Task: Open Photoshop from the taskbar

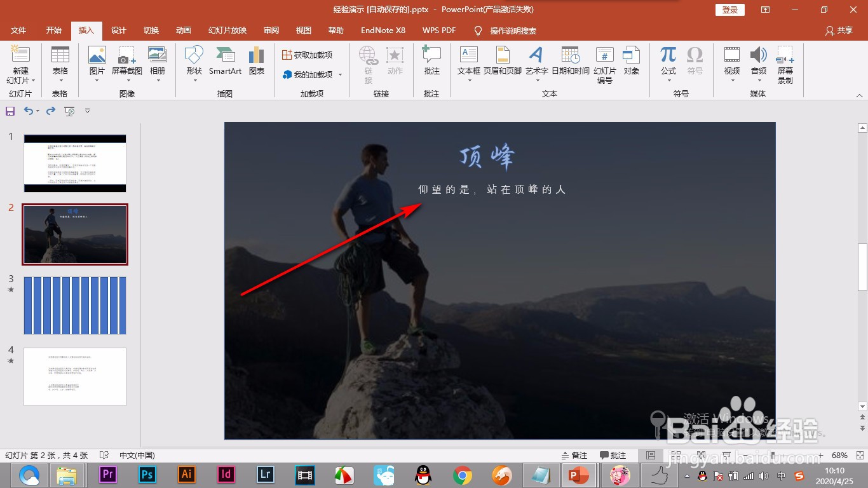Action: [147, 475]
